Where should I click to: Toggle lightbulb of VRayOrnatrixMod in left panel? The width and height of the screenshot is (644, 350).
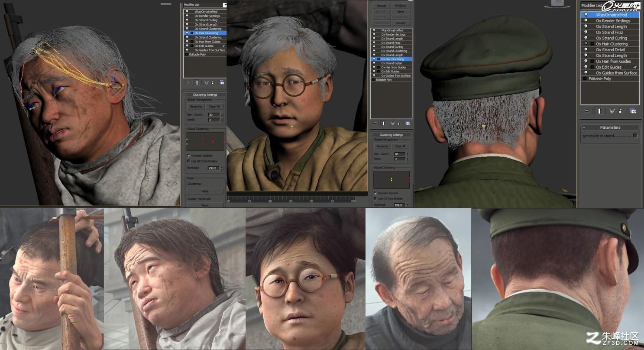(187, 11)
